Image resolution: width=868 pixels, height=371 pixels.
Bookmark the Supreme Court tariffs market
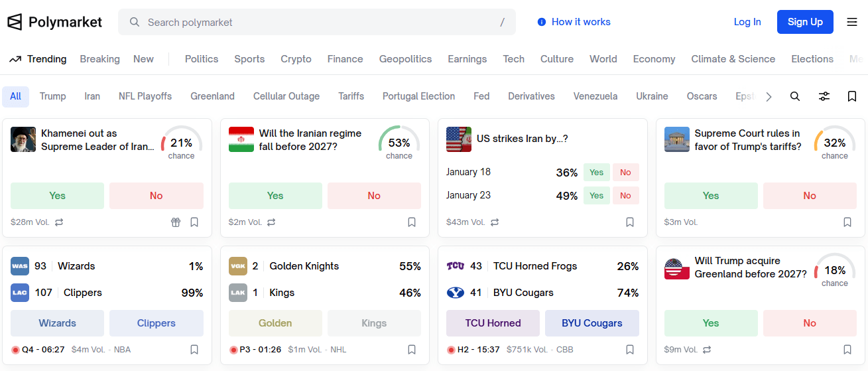(x=847, y=222)
